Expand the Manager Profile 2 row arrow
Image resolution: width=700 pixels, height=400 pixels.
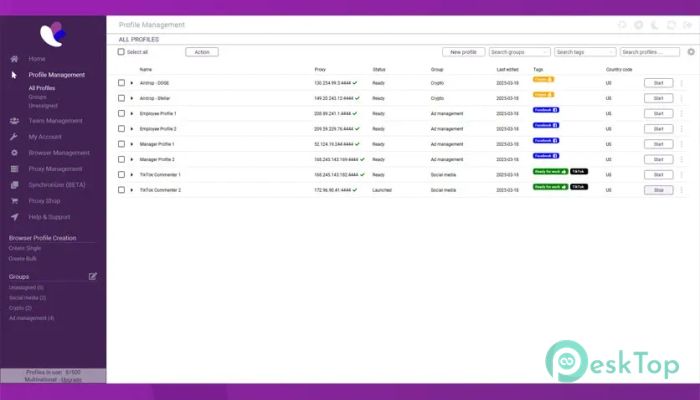coord(132,159)
